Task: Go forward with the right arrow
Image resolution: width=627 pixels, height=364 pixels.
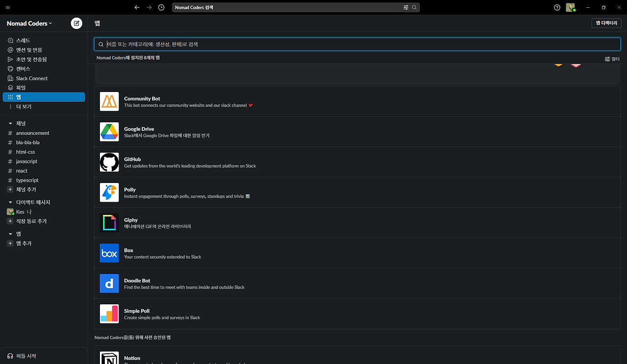Action: tap(149, 7)
